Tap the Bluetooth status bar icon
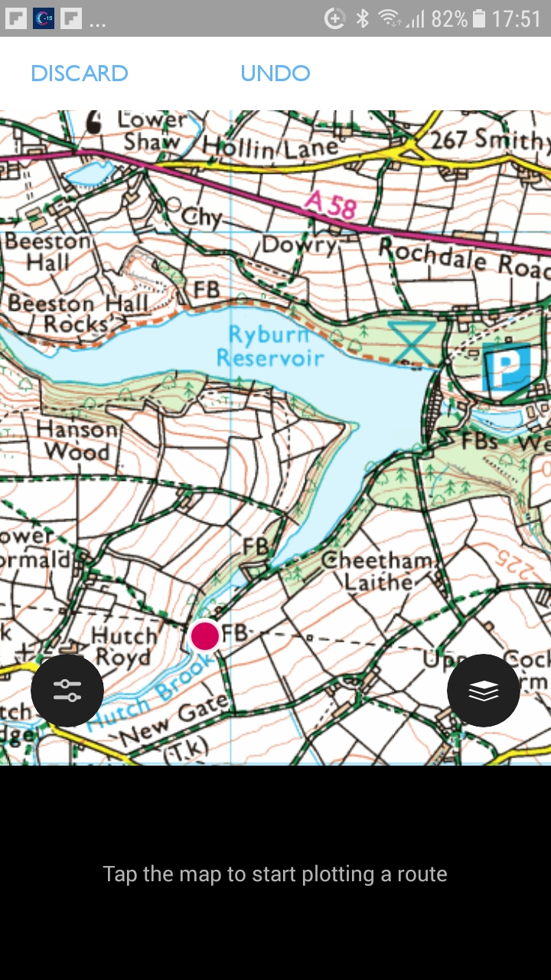Screen dimensions: 551x980 (x=363, y=18)
